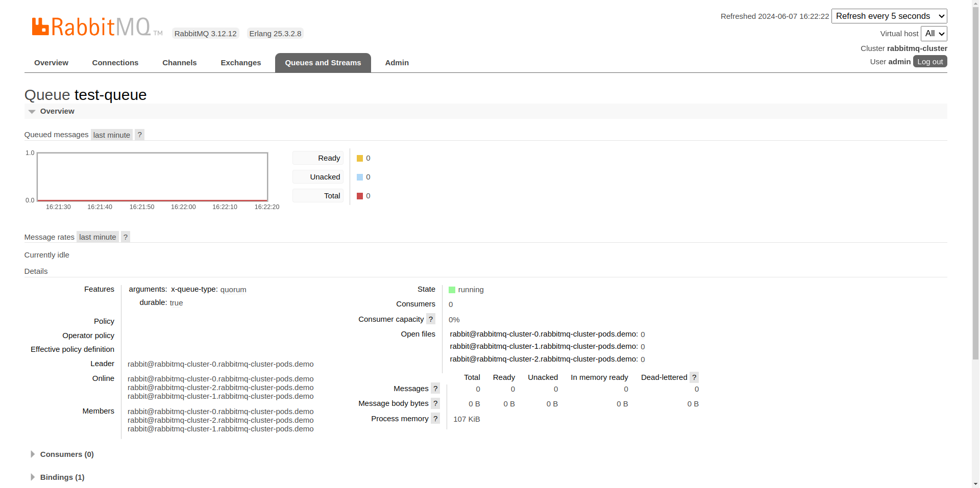Show help for Message body bytes
The image size is (980, 488).
(435, 403)
